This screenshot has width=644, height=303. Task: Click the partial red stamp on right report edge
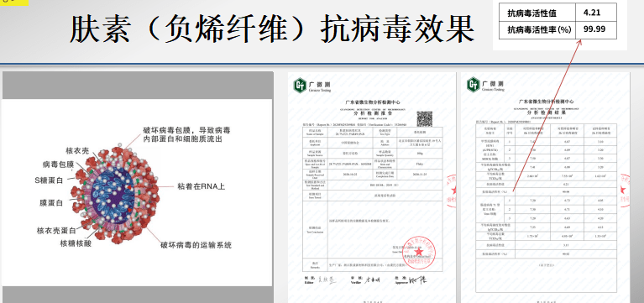pos(626,189)
